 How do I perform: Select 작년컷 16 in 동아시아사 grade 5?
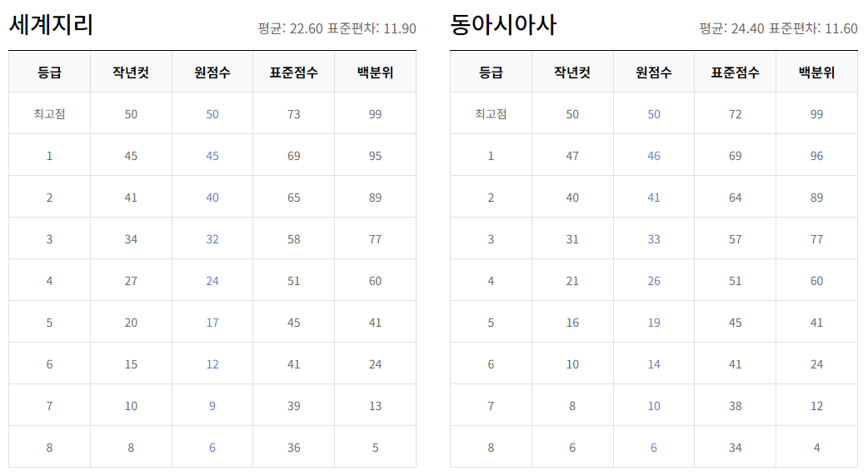[x=572, y=323]
